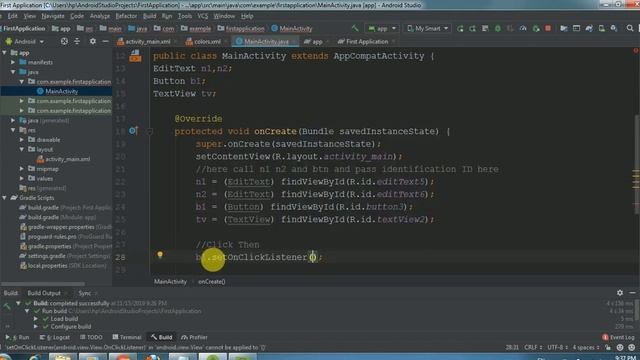
Task: Open the Build menu
Action: (x=149, y=16)
